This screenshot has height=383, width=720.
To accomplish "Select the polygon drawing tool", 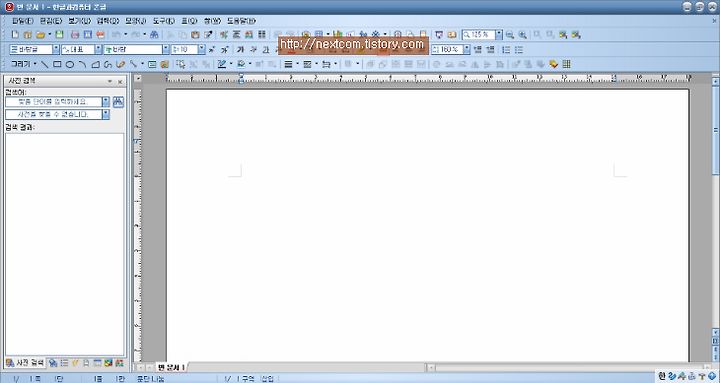I will coord(95,64).
